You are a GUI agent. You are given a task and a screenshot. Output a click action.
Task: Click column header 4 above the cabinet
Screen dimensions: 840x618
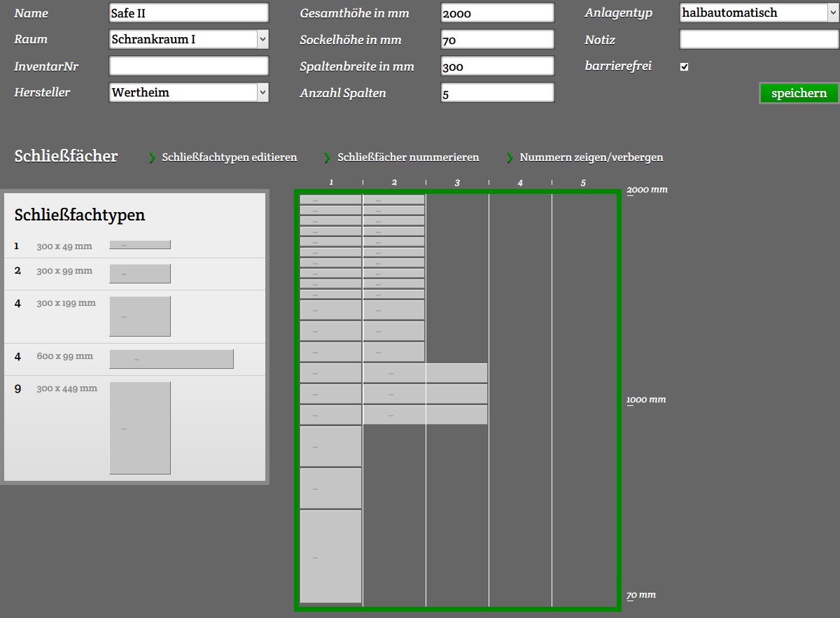point(520,183)
